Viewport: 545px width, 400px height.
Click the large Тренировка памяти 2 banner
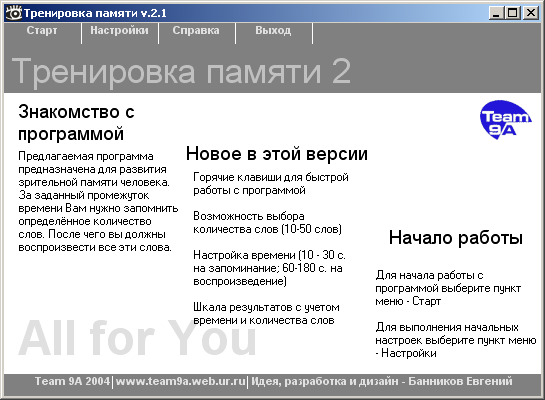[181, 71]
